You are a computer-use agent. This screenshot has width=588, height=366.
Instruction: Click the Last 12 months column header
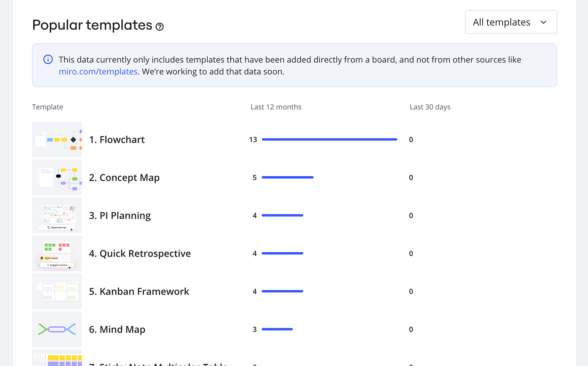pyautogui.click(x=276, y=107)
